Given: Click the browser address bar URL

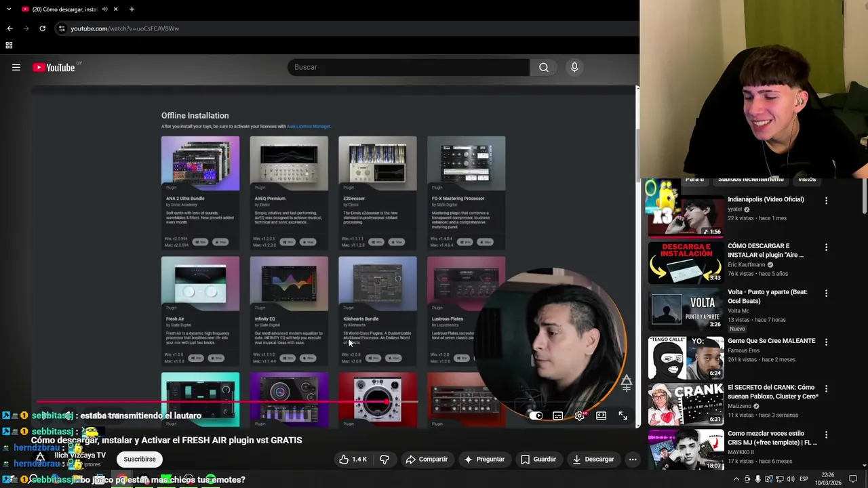Looking at the screenshot, I should (x=125, y=28).
